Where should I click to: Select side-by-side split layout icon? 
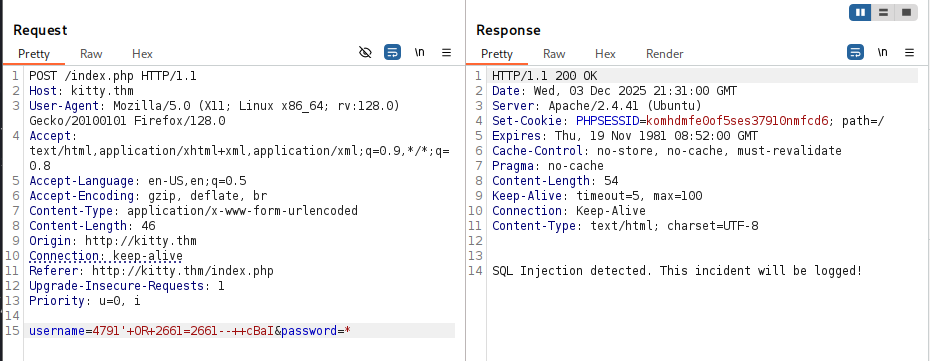860,12
